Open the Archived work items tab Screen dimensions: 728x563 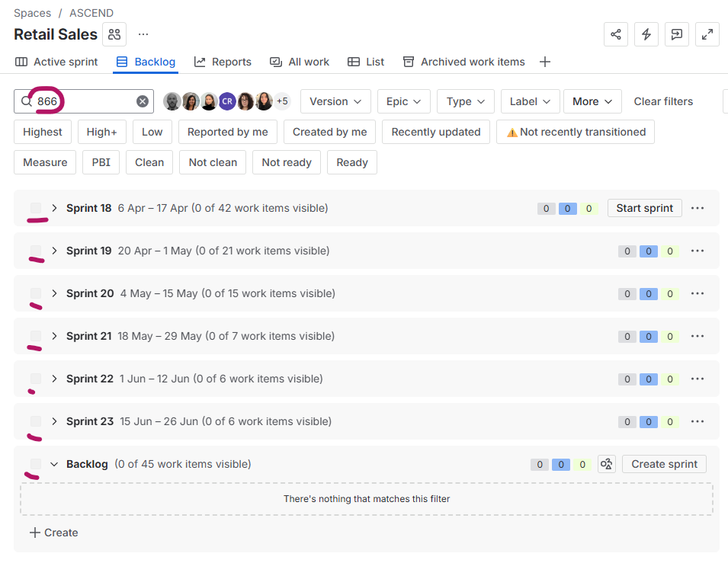coord(463,62)
